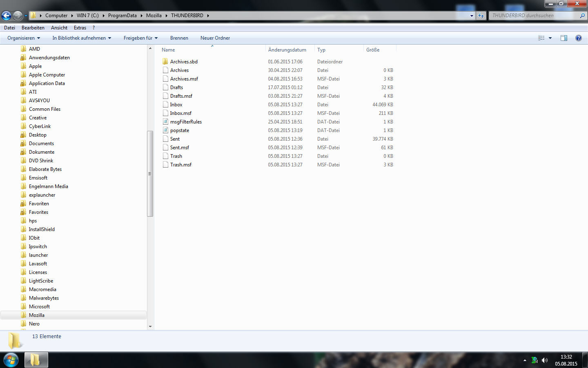
Task: Open the Freigeben für dropdown
Action: point(140,38)
